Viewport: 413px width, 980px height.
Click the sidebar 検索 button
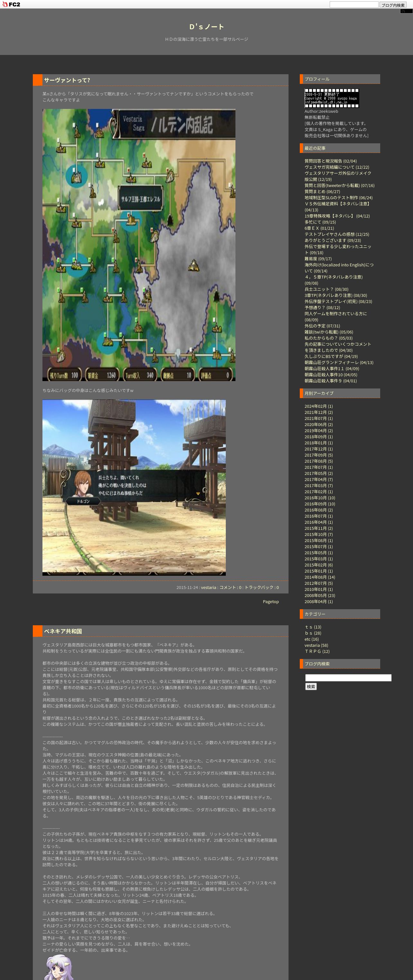311,687
